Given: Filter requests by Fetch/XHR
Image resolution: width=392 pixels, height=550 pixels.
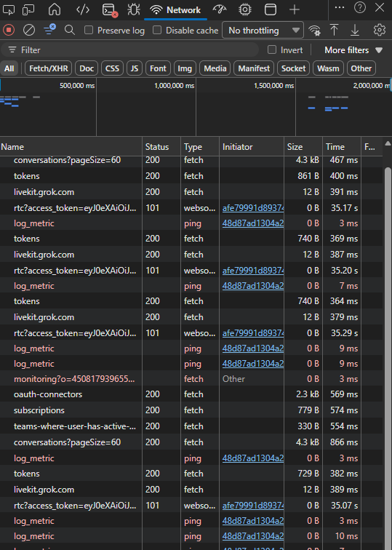Looking at the screenshot, I should [x=49, y=68].
